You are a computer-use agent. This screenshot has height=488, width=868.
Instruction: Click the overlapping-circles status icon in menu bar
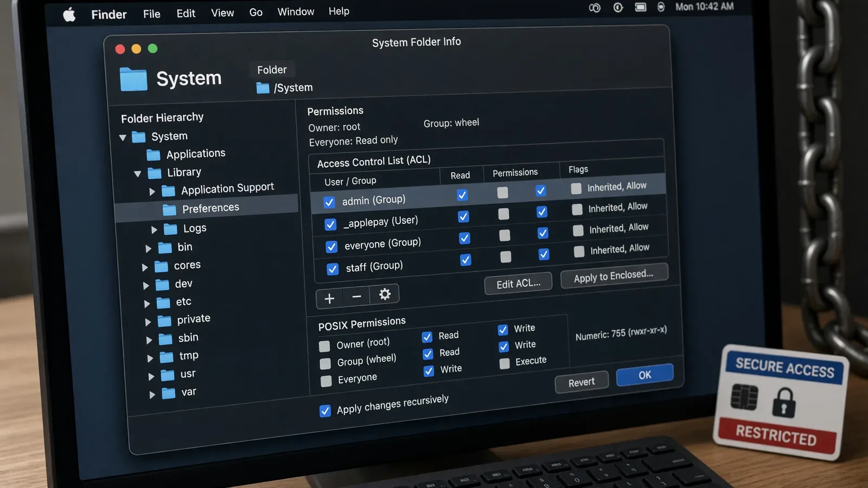coord(595,8)
